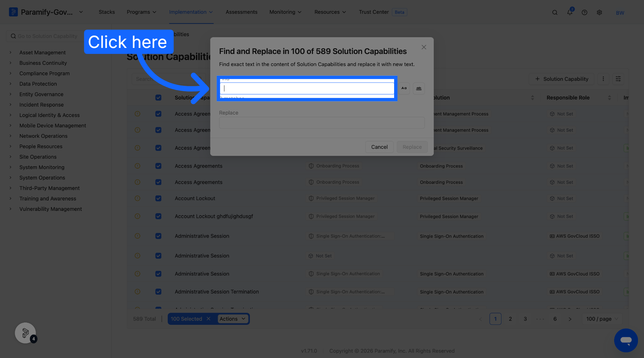This screenshot has width=644, height=358.
Task: Uncheck fifth Access Agreements row checkbox
Action: pos(158,182)
